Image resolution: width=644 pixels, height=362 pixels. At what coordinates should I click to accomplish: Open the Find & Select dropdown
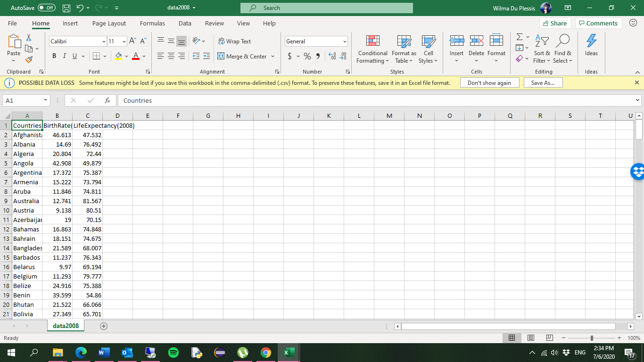click(x=562, y=49)
